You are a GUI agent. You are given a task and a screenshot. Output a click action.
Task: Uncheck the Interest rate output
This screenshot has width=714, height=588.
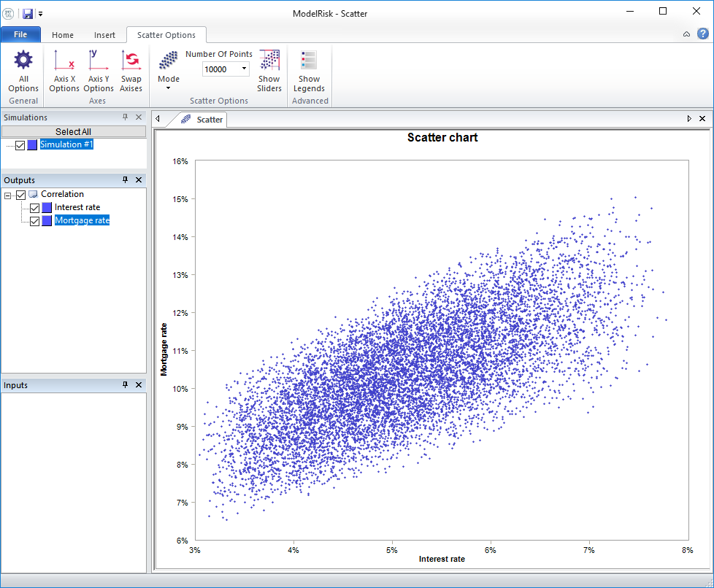[x=34, y=207]
